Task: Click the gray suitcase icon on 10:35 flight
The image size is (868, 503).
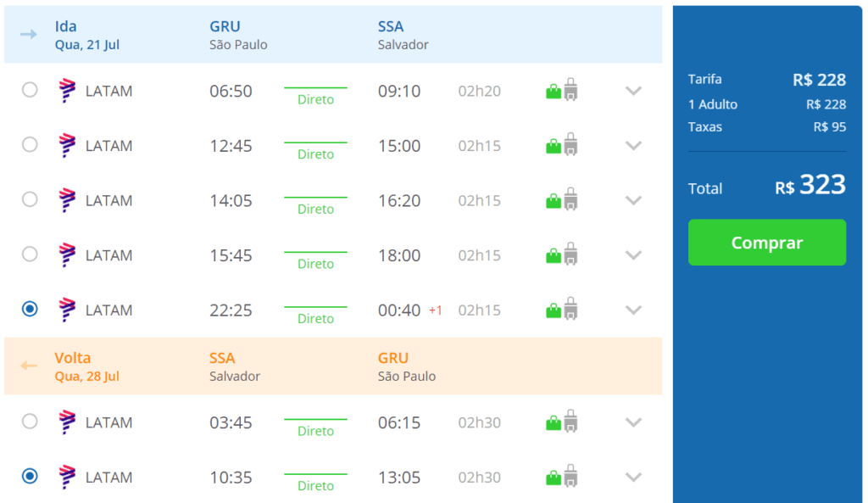Action: [570, 476]
